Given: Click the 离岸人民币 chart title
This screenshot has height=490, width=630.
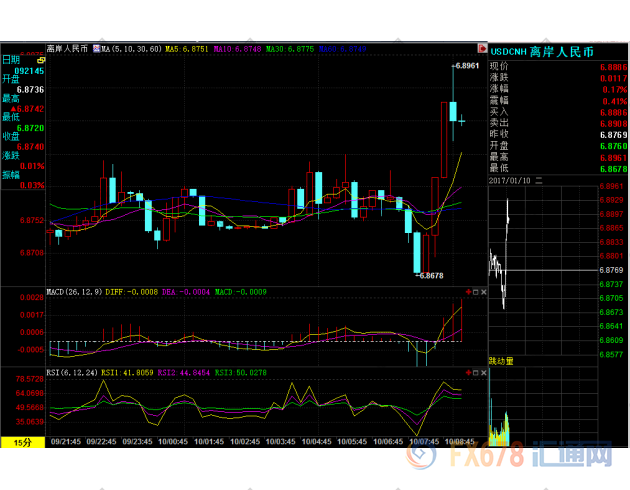Looking at the screenshot, I should tap(68, 48).
